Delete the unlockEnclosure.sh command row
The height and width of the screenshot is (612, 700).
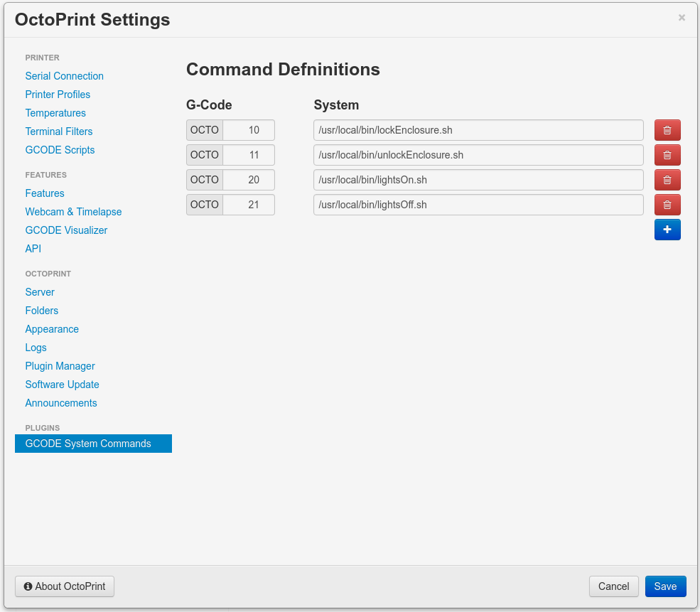point(667,155)
